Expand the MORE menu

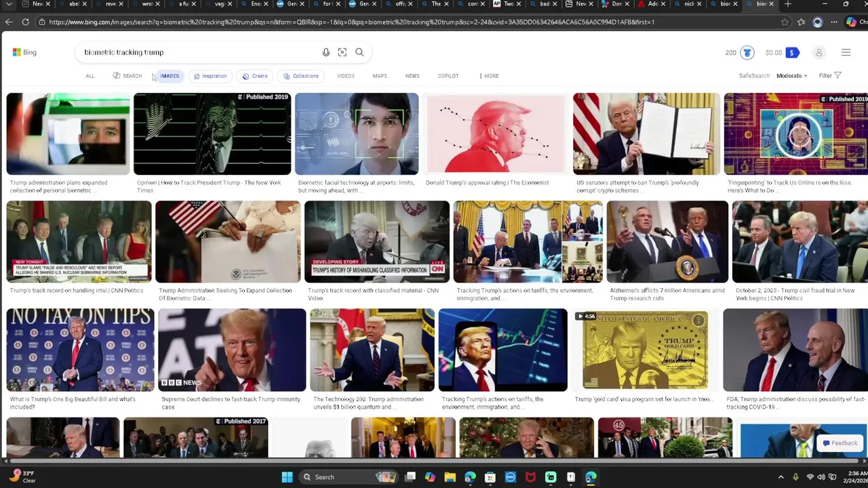(489, 76)
